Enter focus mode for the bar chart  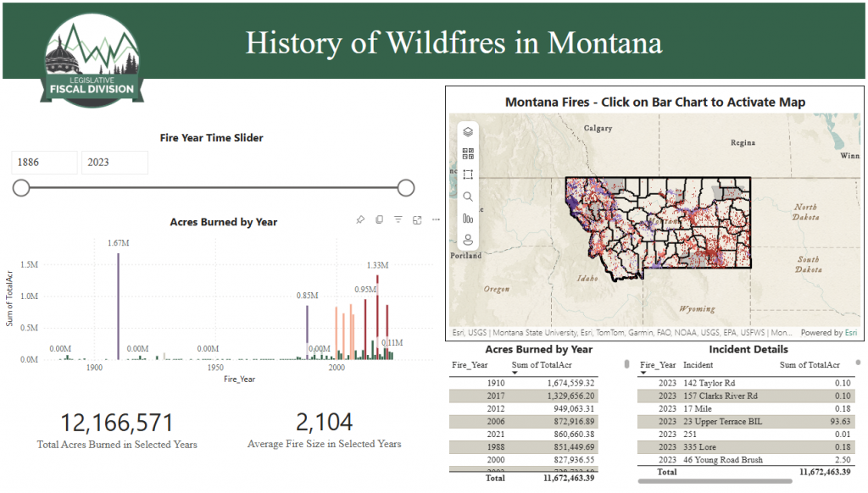(417, 220)
